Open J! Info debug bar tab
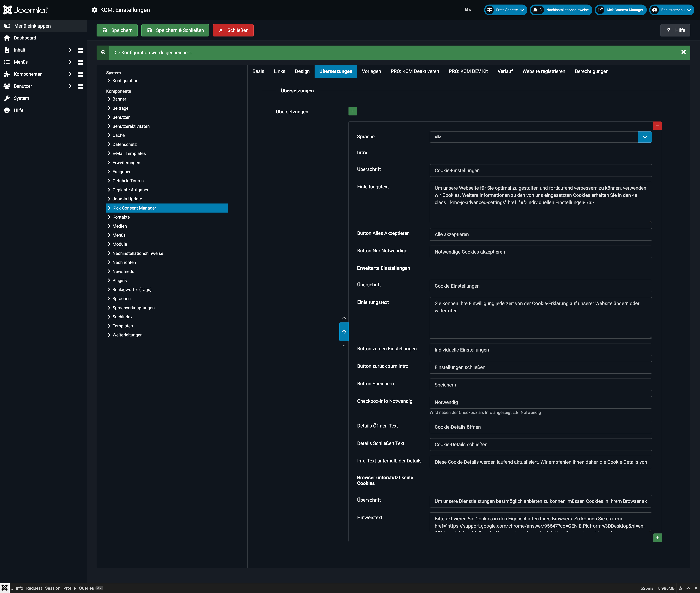This screenshot has width=700, height=593. (17, 588)
